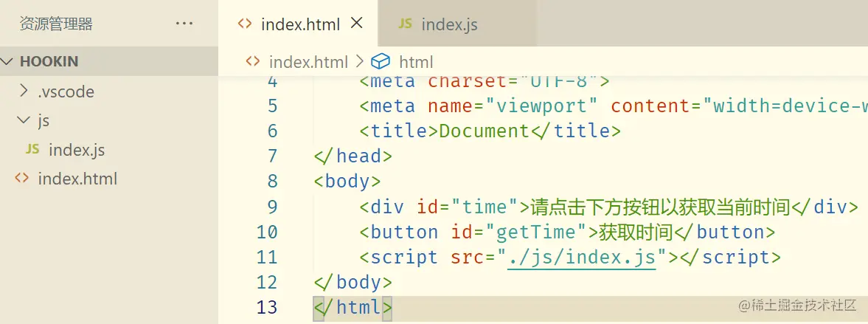Click the cube symbol icon in breadcrumb

point(381,61)
